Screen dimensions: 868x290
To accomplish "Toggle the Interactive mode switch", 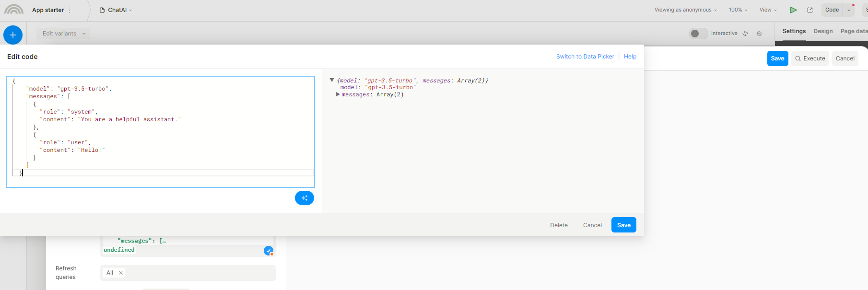I will (x=698, y=34).
